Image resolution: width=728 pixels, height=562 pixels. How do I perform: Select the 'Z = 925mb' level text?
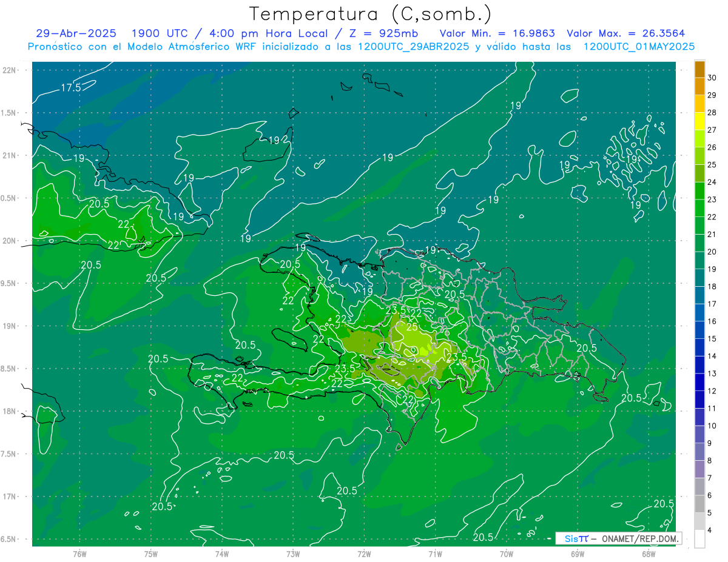tap(380, 33)
